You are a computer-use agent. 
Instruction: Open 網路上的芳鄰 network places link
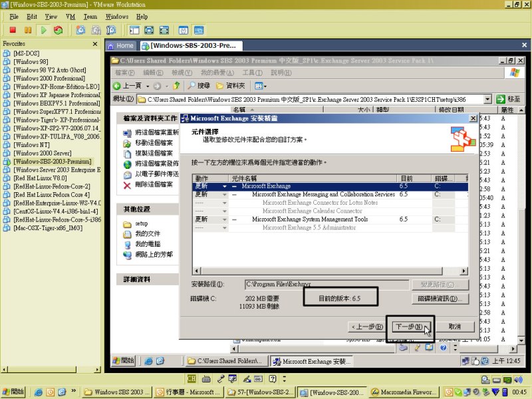pyautogui.click(x=154, y=255)
